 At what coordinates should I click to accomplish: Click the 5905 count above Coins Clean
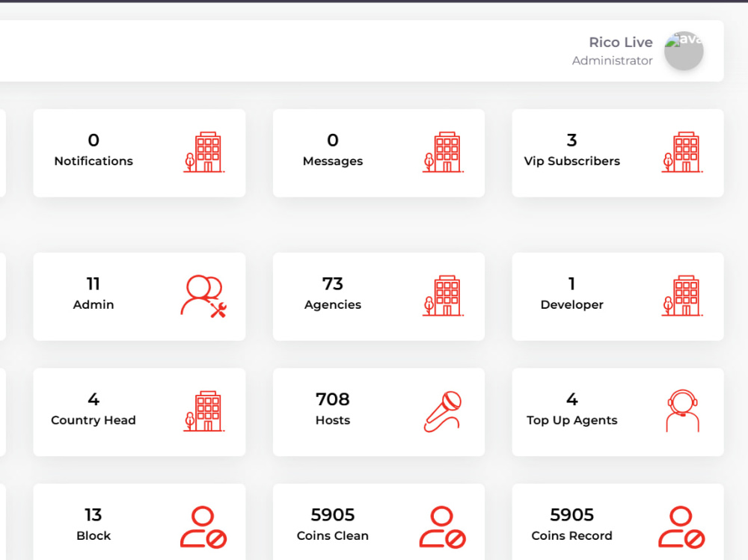pos(333,514)
